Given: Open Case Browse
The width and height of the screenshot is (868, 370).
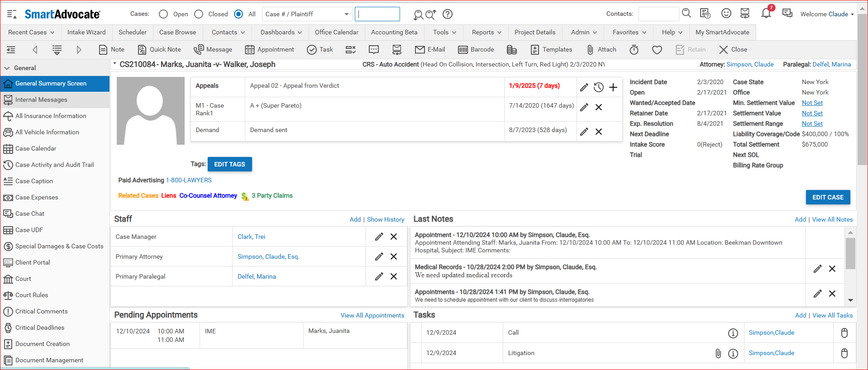Looking at the screenshot, I should coord(178,33).
